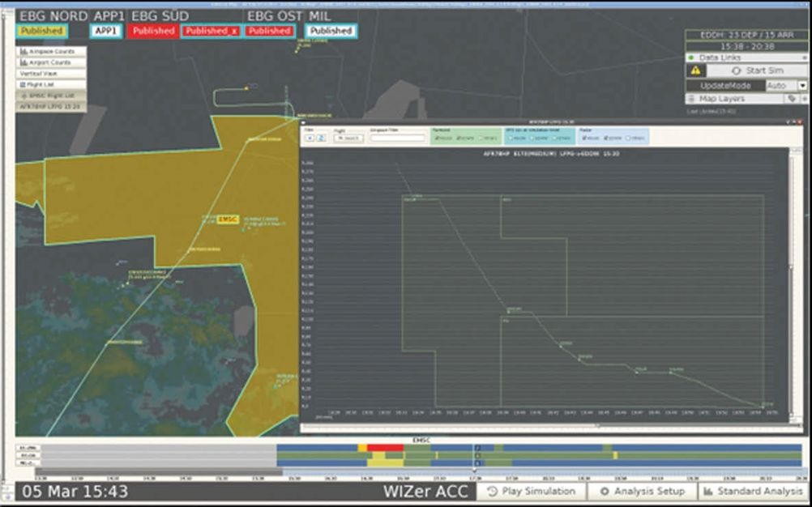
Task: Open the EMSC Flight List
Action: 51,96
